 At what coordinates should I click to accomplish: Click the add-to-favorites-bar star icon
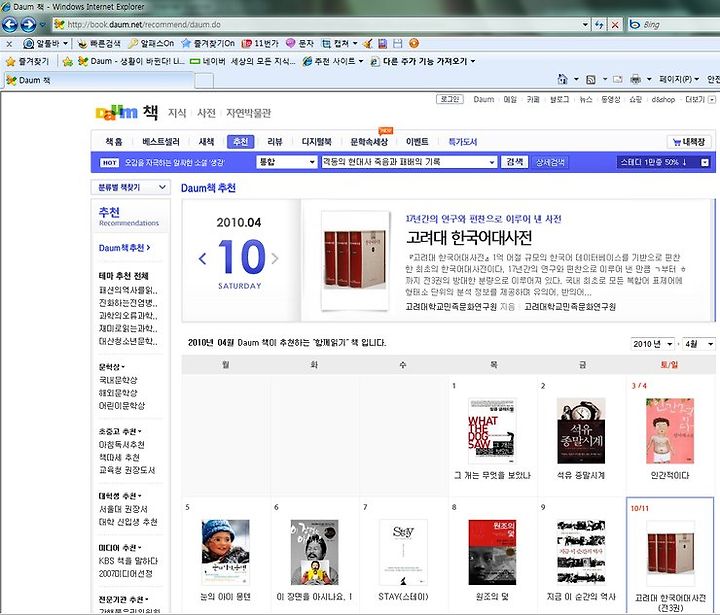click(x=68, y=61)
